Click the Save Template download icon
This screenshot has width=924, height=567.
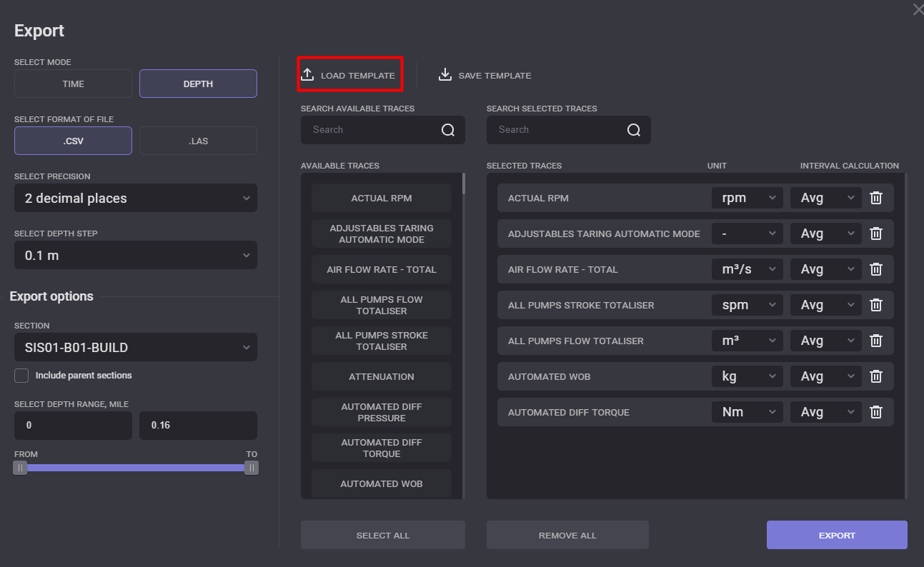(445, 75)
